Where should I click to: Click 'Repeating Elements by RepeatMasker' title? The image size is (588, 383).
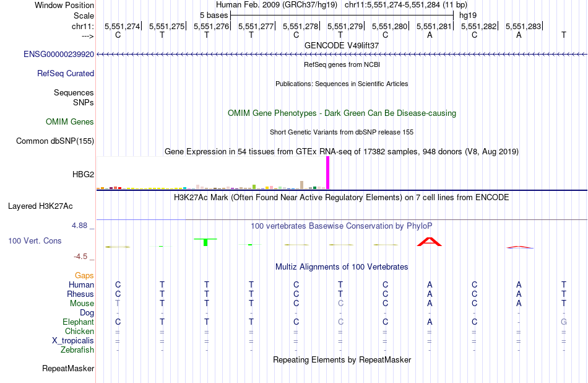coord(342,359)
